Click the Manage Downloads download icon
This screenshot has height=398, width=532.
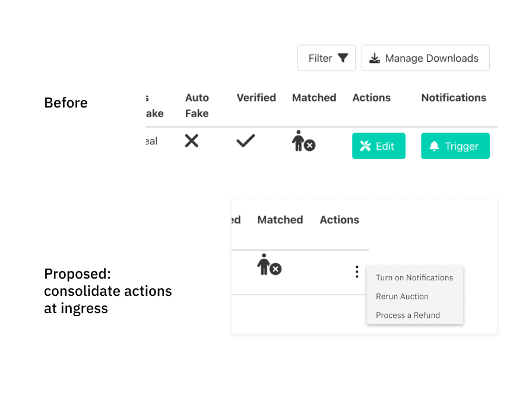click(375, 58)
